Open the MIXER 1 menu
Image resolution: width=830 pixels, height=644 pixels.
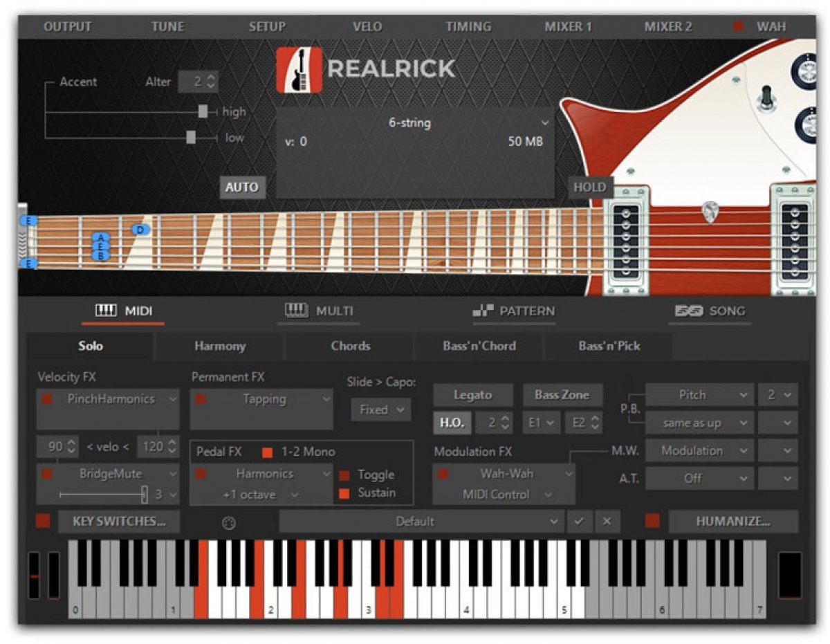pos(569,27)
